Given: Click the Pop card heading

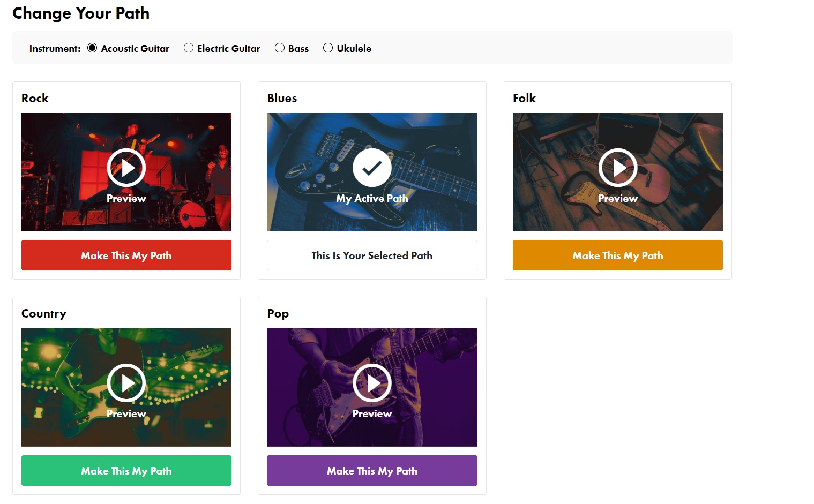Looking at the screenshot, I should pos(278,314).
